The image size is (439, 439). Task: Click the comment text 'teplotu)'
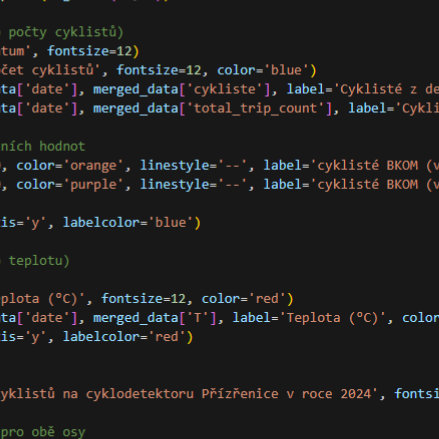(x=39, y=261)
